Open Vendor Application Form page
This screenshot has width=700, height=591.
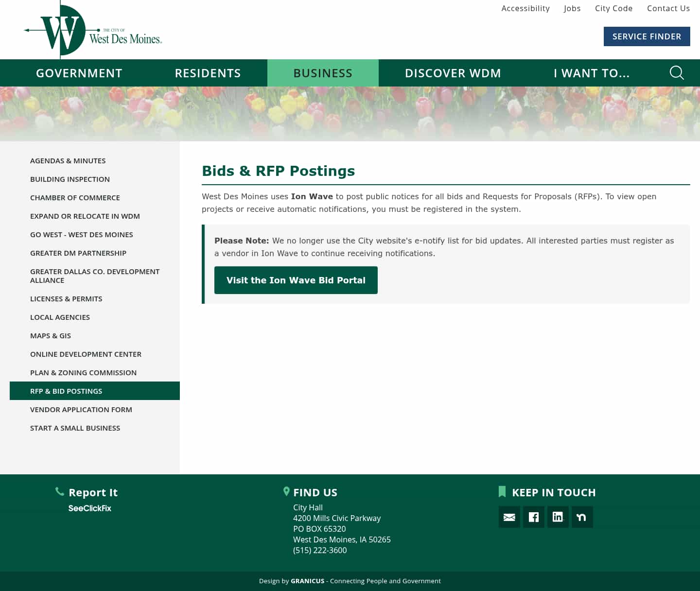pyautogui.click(x=81, y=409)
